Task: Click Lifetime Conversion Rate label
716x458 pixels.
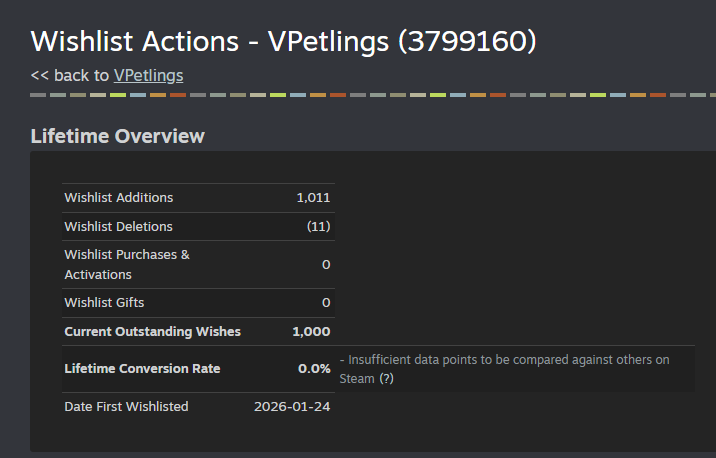Action: coord(142,369)
